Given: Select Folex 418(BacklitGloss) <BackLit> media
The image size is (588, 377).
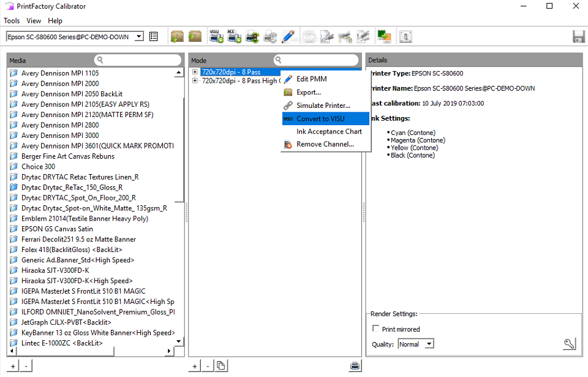Looking at the screenshot, I should pyautogui.click(x=72, y=249).
